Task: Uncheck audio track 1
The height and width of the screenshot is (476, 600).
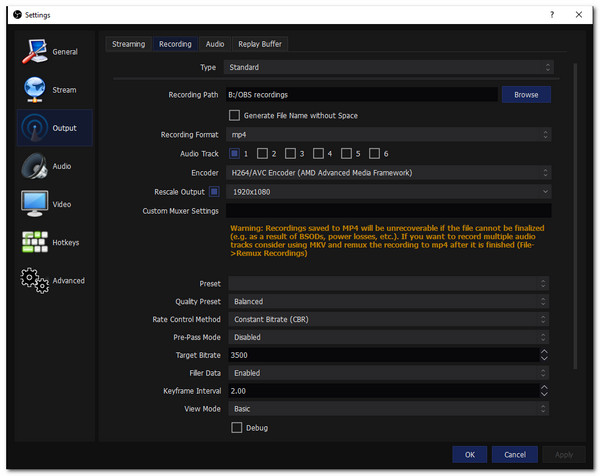Action: (234, 153)
